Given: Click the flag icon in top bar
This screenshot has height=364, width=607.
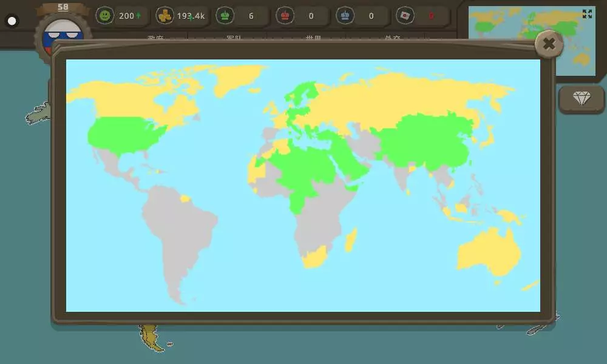Looking at the screenshot, I should (x=404, y=16).
